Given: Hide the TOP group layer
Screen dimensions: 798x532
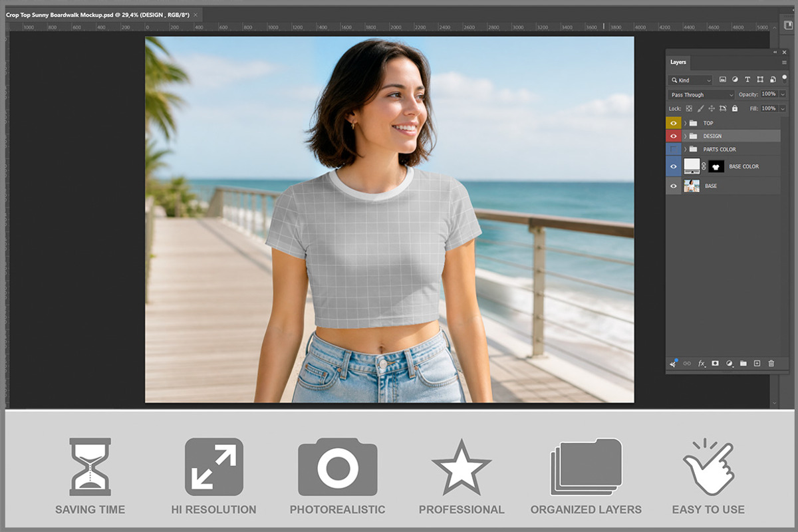Looking at the screenshot, I should click(674, 123).
